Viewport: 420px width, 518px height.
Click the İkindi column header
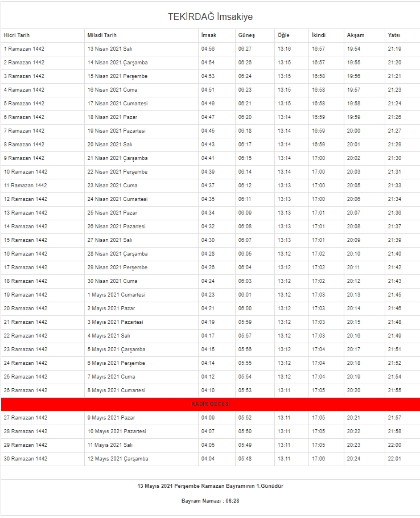(319, 35)
